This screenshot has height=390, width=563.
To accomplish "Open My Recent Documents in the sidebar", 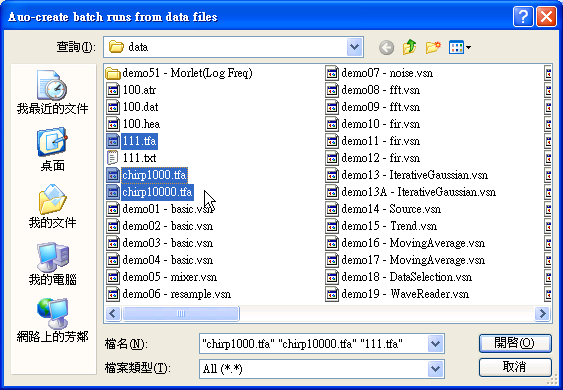I will point(52,93).
